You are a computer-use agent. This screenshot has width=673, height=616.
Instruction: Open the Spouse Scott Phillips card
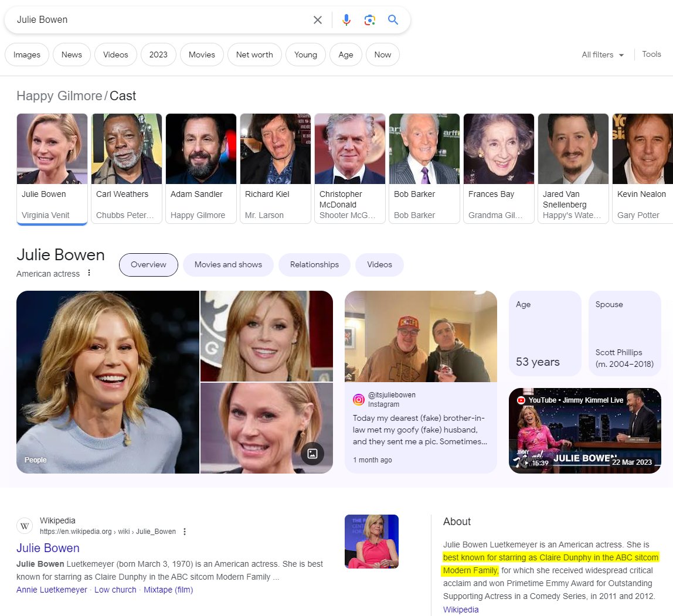(624, 333)
